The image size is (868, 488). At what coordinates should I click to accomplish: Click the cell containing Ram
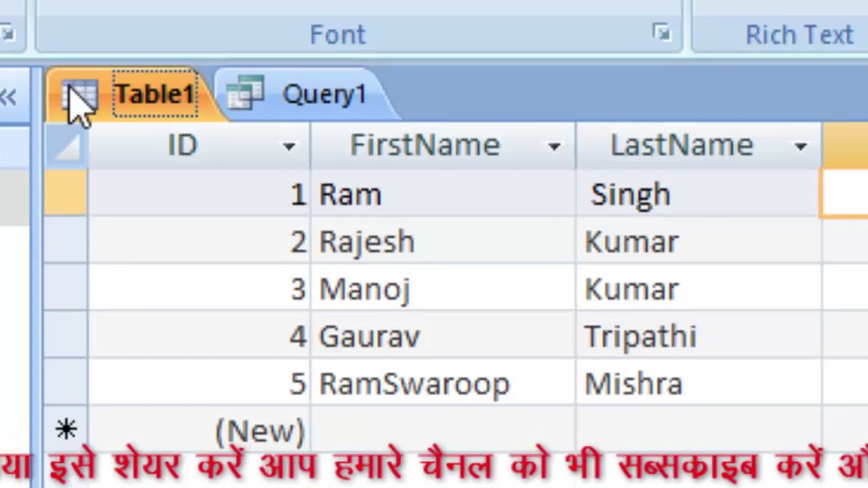443,194
